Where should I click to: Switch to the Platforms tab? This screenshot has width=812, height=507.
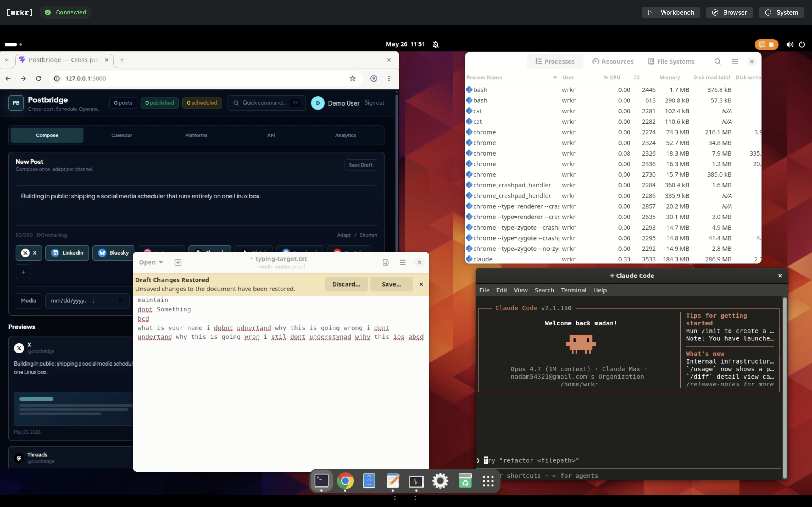click(x=196, y=135)
